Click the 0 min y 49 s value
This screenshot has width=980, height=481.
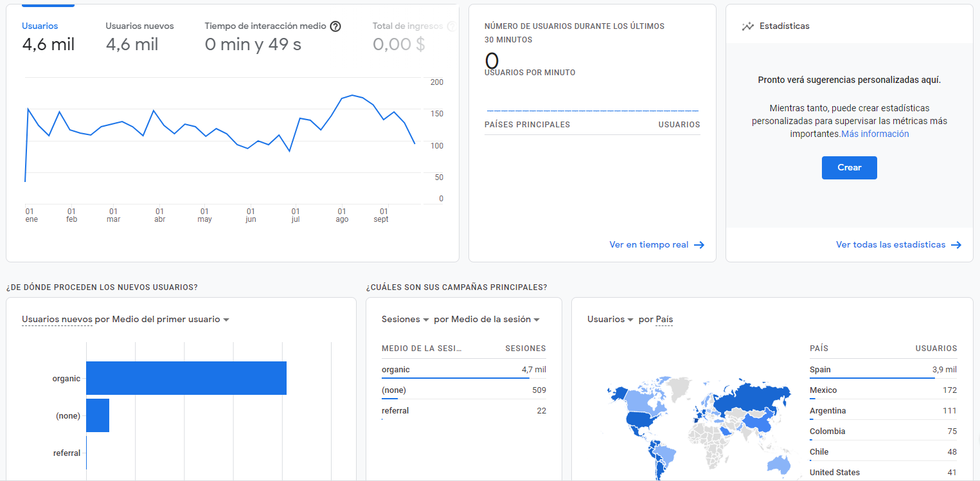253,44
